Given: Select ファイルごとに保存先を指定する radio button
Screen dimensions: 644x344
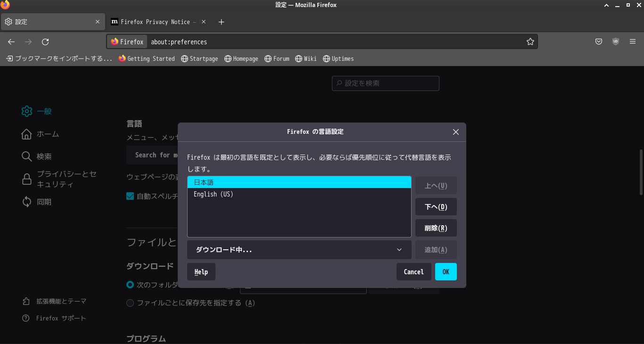Looking at the screenshot, I should 130,303.
